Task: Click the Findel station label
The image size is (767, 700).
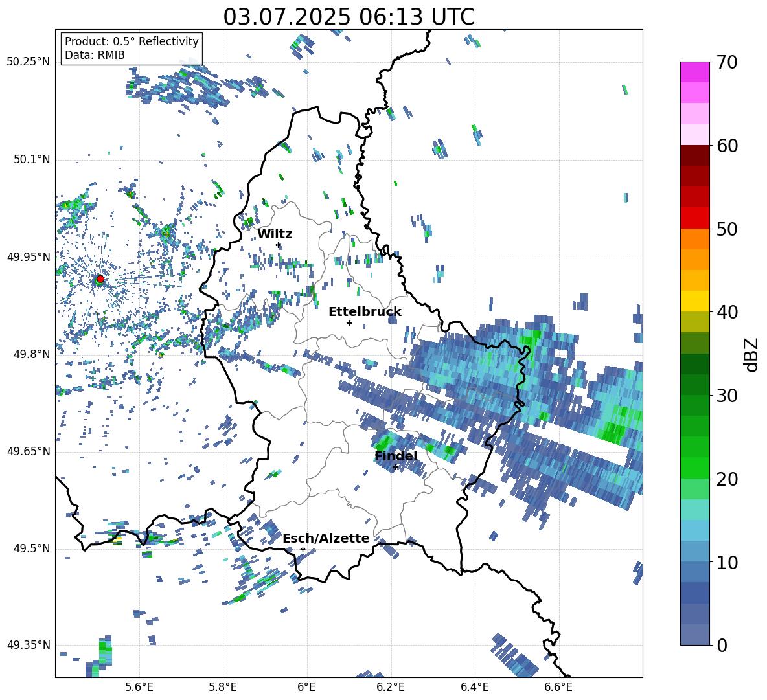Action: coord(396,456)
